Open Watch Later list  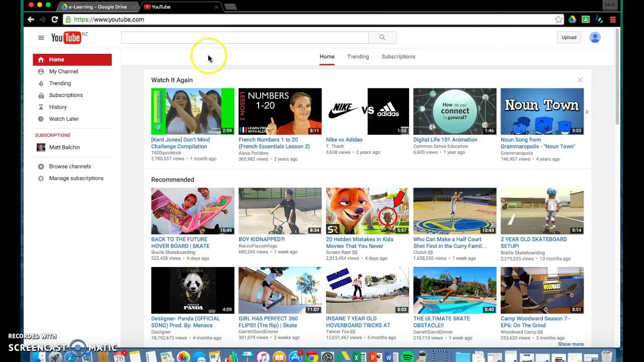coord(64,119)
